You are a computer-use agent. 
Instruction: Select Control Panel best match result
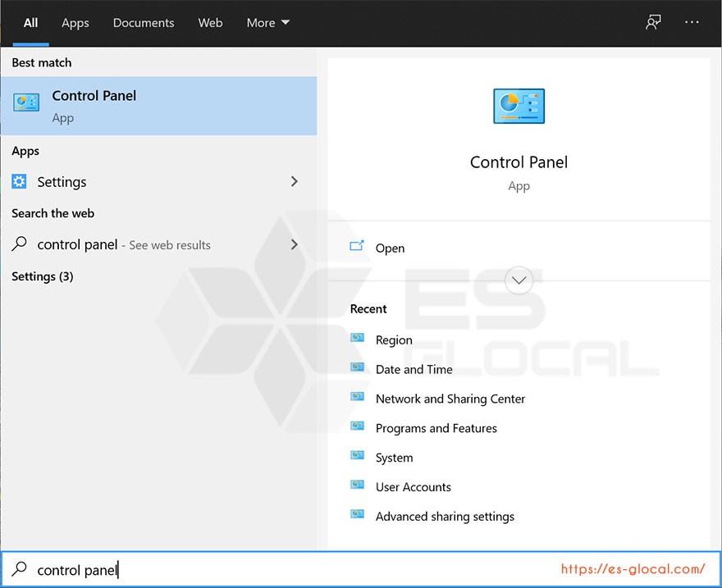pos(159,106)
